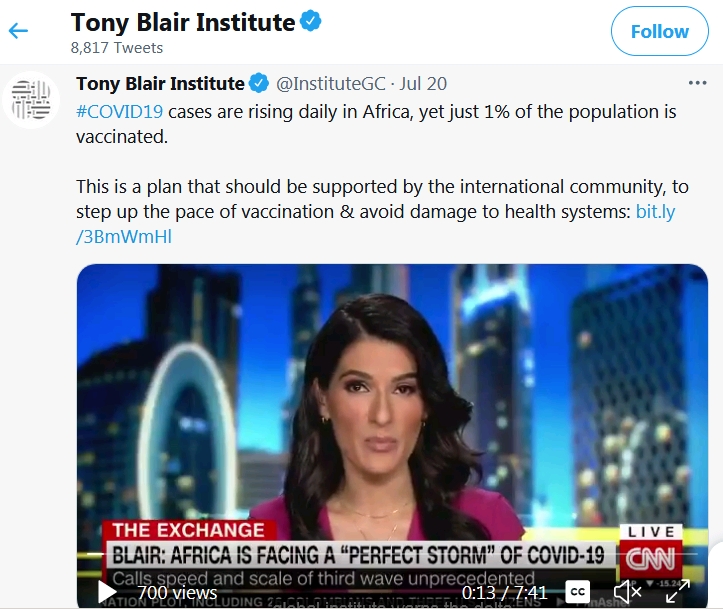723x609 pixels.
Task: Expand the video to fullscreen
Action: pyautogui.click(x=678, y=591)
